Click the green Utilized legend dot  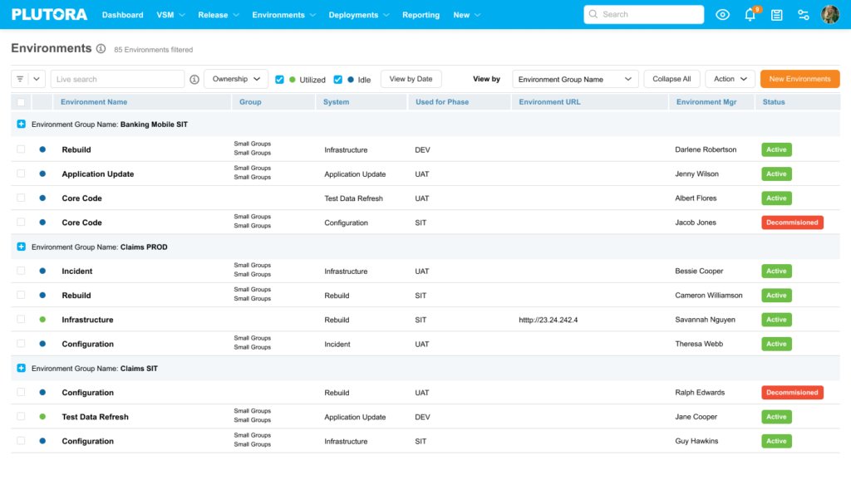(293, 80)
